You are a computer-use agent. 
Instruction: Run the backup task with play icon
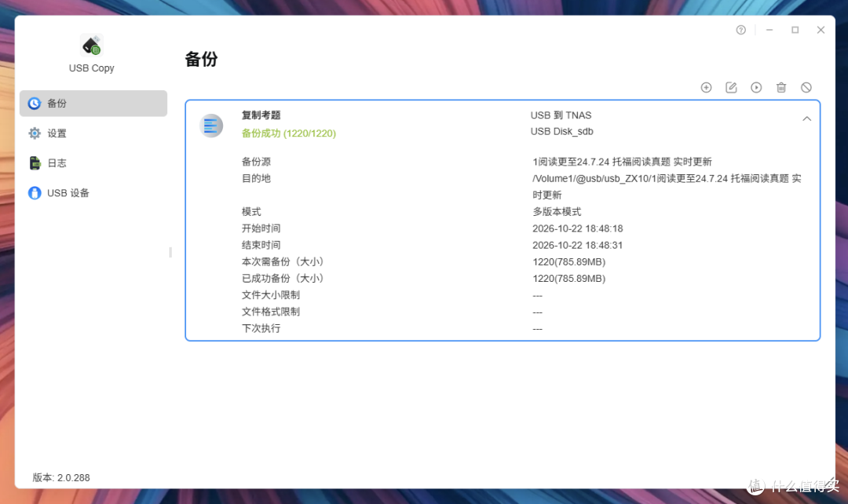(756, 88)
